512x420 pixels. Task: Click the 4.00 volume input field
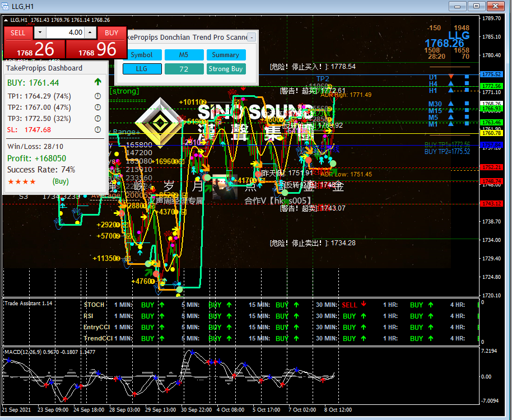(x=65, y=32)
